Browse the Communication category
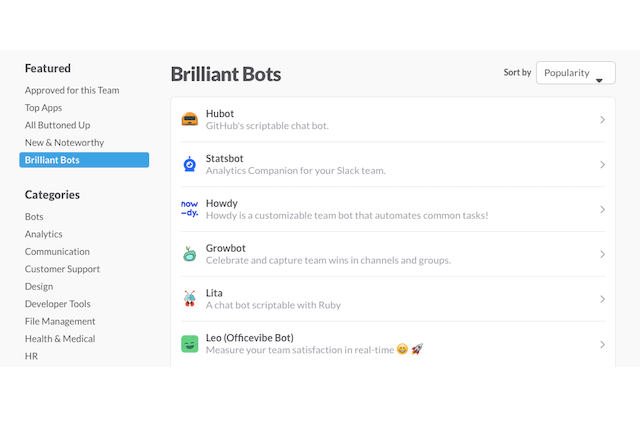Image resolution: width=640 pixels, height=426 pixels. pyautogui.click(x=57, y=252)
